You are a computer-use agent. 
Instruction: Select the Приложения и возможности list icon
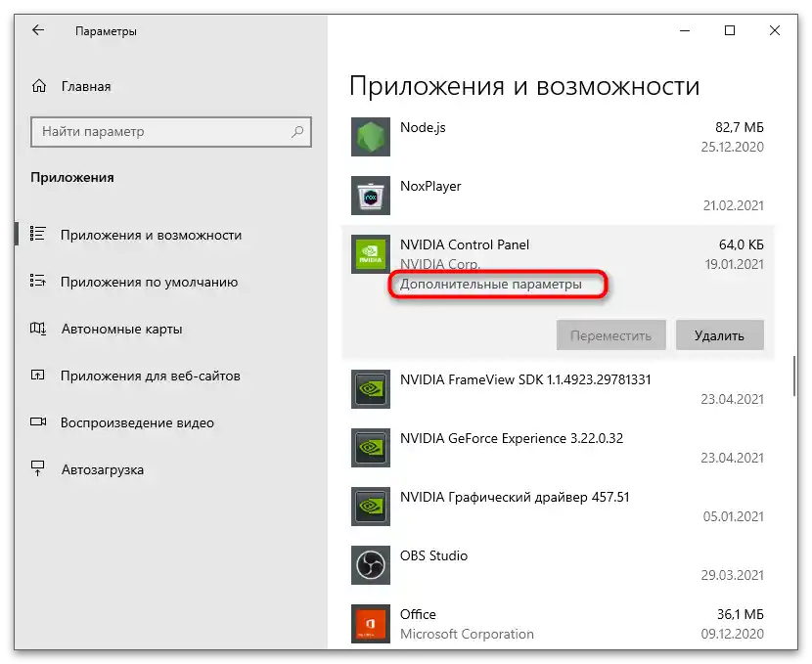point(38,234)
